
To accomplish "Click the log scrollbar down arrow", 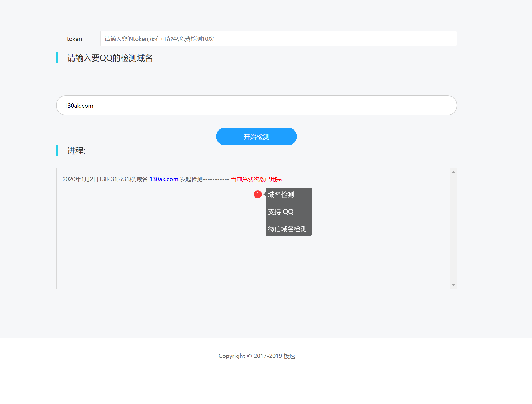I will [453, 285].
